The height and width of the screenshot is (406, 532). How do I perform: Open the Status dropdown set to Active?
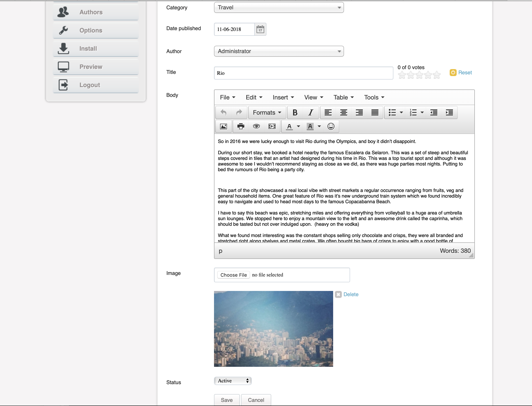tap(233, 381)
